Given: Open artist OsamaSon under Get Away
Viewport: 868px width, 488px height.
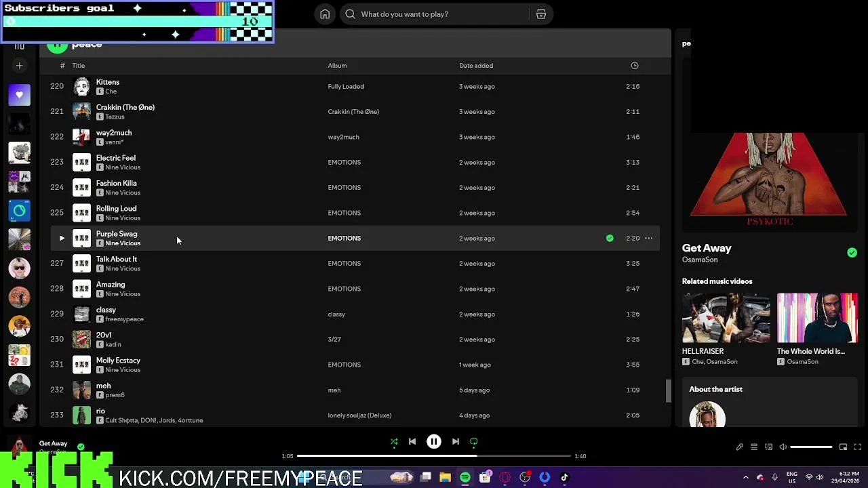Looking at the screenshot, I should [700, 260].
